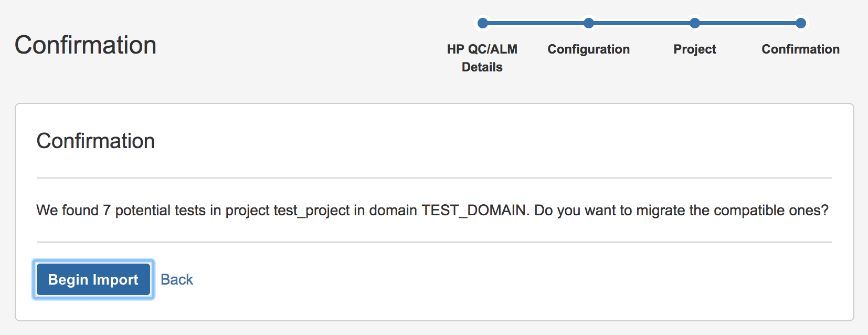
Task: Click the Begin Import button
Action: click(93, 279)
